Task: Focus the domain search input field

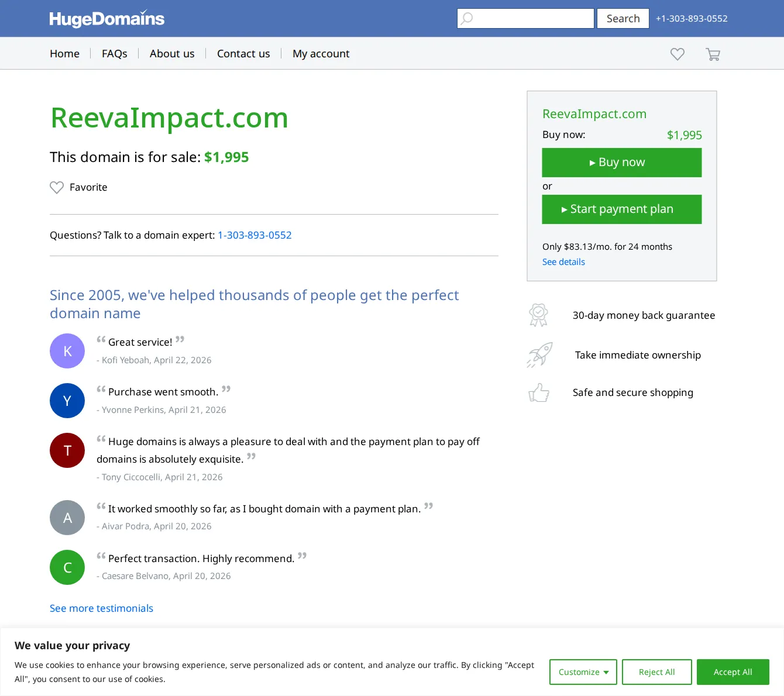Action: click(x=525, y=19)
